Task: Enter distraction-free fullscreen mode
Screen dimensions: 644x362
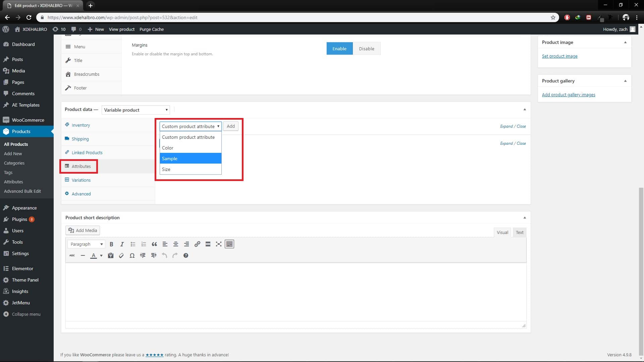Action: point(219,244)
